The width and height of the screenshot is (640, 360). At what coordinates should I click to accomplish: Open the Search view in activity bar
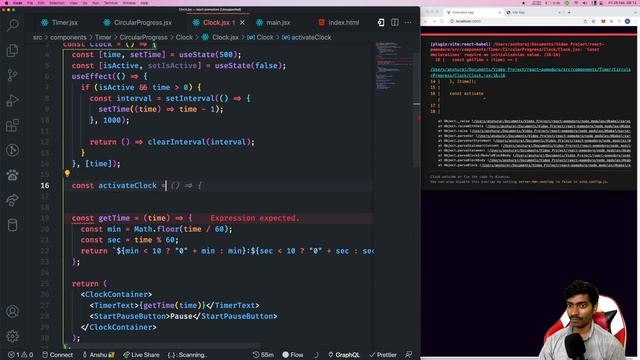(x=13, y=25)
